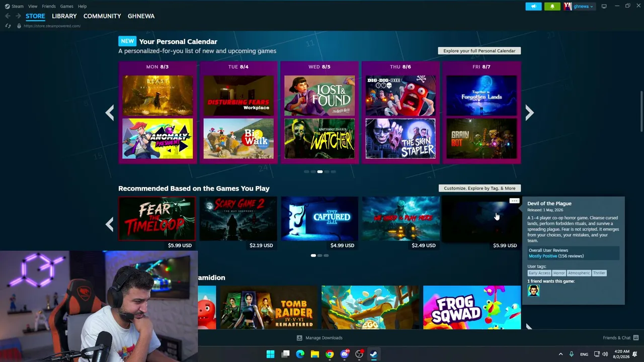Show hidden system tray icons
Screen dimensions: 644x362
[560, 354]
